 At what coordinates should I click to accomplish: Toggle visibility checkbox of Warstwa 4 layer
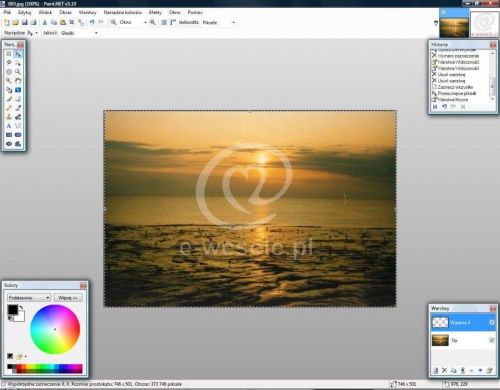pyautogui.click(x=492, y=322)
